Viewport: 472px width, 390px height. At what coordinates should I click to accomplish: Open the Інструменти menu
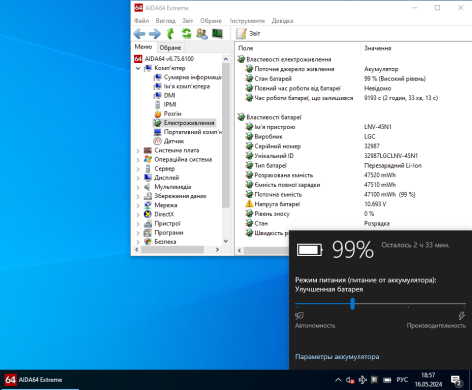click(247, 21)
